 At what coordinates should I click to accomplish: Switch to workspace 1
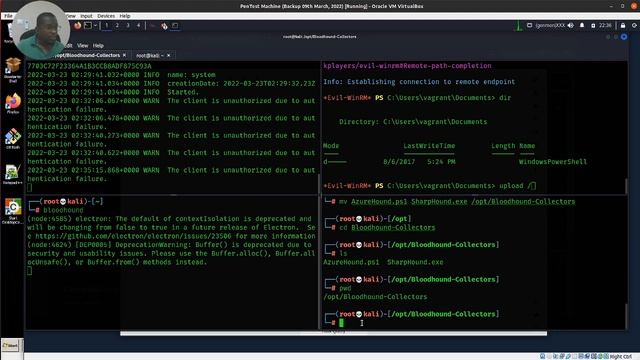107,25
